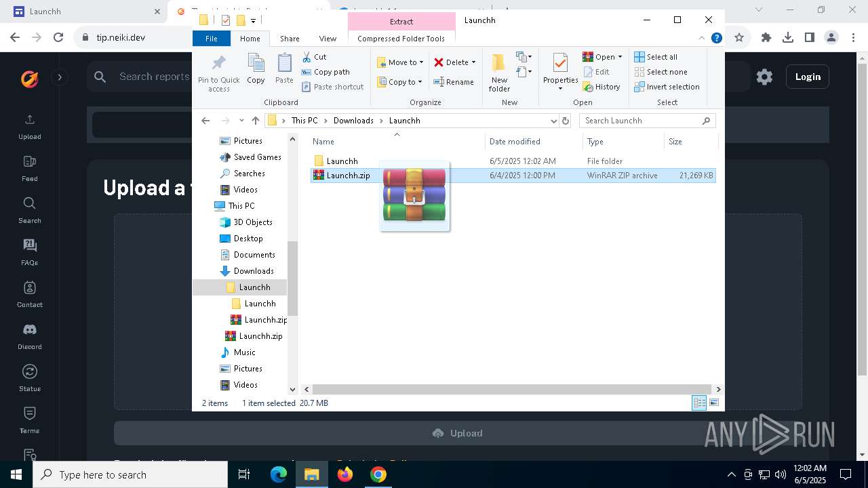Click Paste shortcut command
The height and width of the screenshot is (488, 868).
(332, 87)
